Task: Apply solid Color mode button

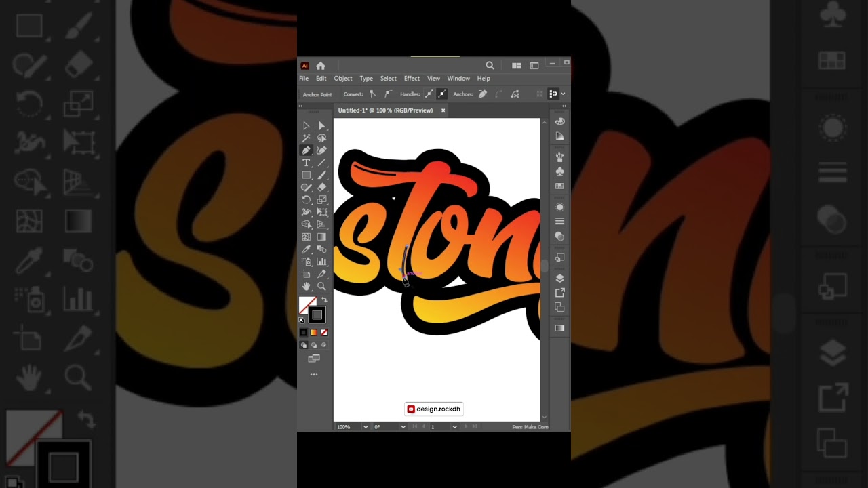Action: [x=304, y=332]
